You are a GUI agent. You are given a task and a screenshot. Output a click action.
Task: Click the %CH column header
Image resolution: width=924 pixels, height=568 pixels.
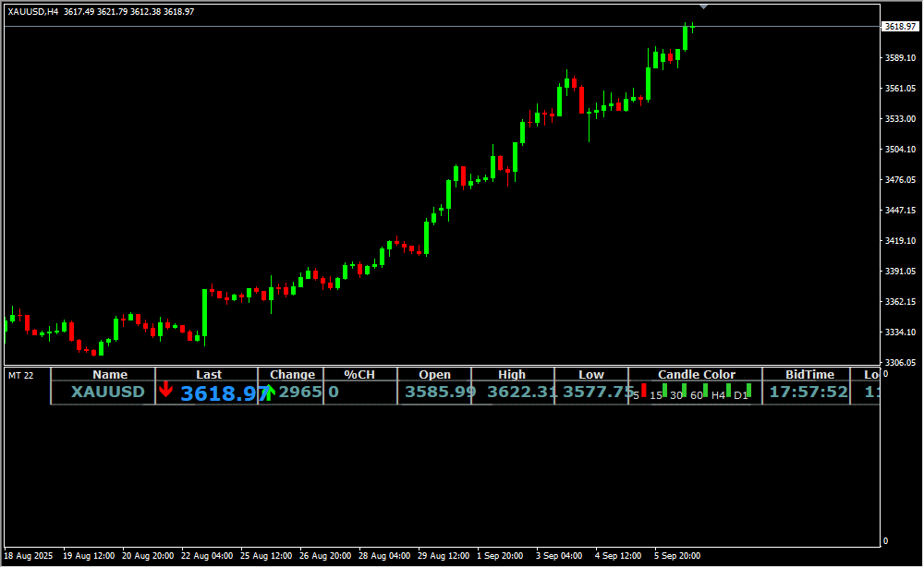pos(359,374)
